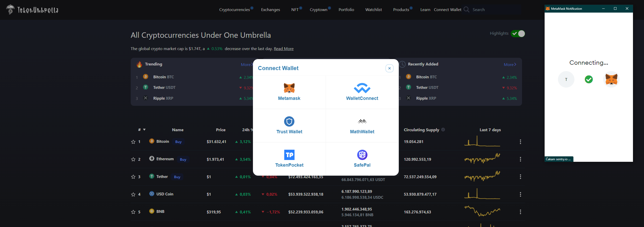Click Buy next to Tether
Screen dimensions: 644x227
pyautogui.click(x=177, y=177)
